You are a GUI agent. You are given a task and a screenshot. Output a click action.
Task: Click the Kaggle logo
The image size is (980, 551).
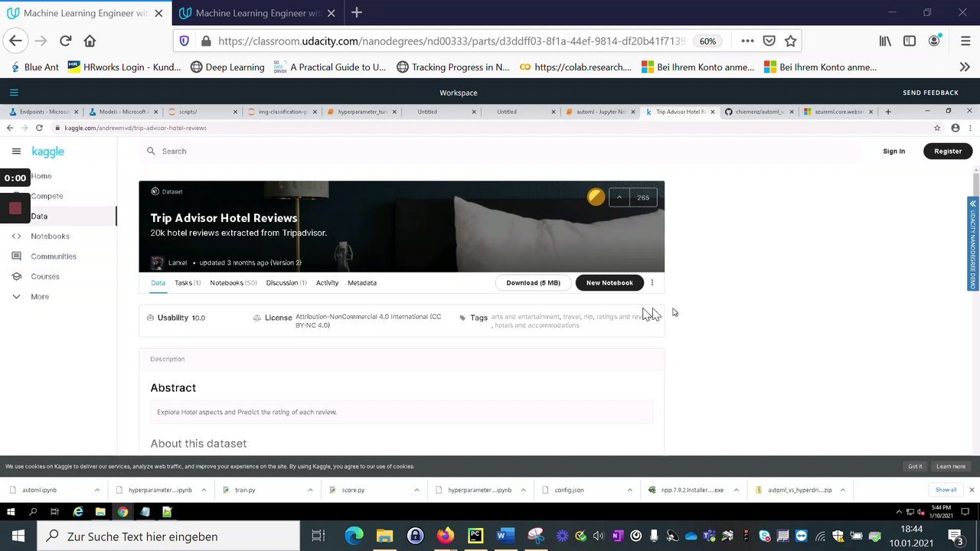point(47,152)
